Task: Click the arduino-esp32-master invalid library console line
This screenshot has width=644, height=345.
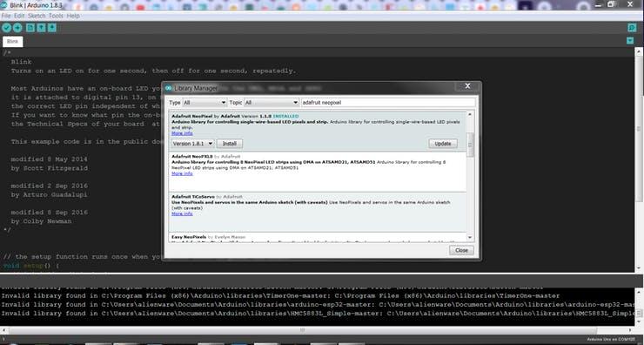Action: click(x=318, y=305)
